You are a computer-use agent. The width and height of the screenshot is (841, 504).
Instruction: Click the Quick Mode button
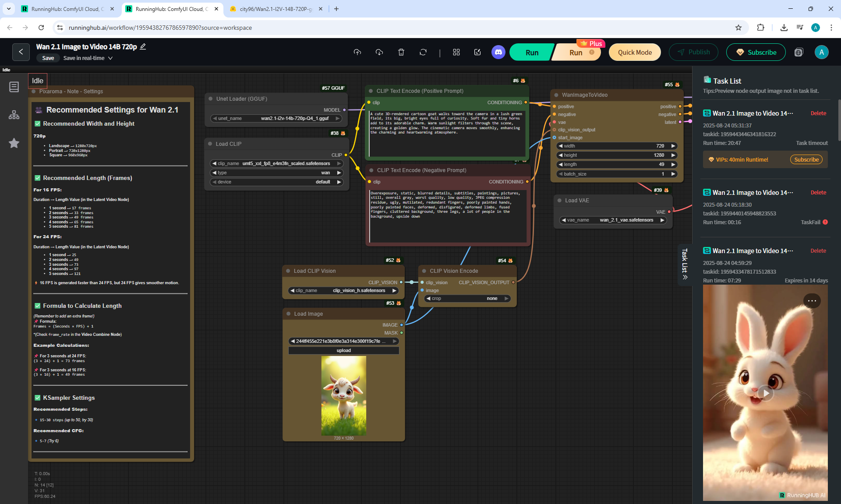[635, 53]
